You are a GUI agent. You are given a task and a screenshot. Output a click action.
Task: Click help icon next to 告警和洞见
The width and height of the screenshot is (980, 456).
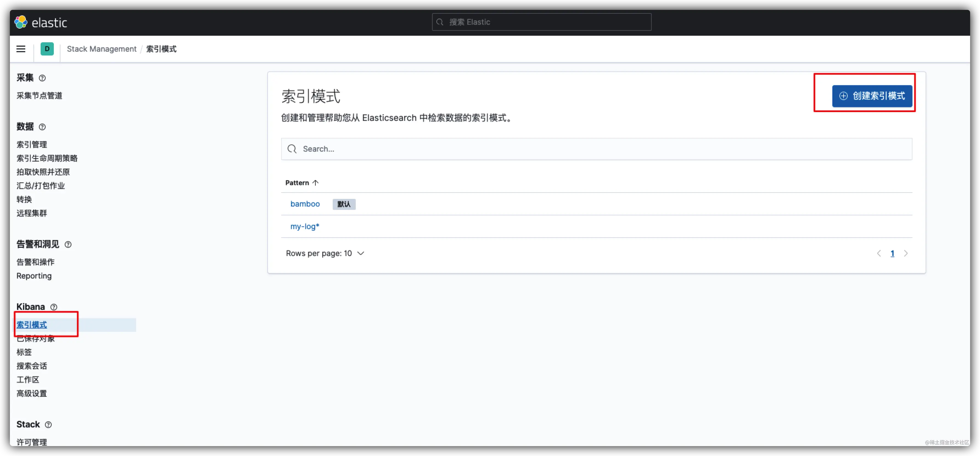point(68,244)
